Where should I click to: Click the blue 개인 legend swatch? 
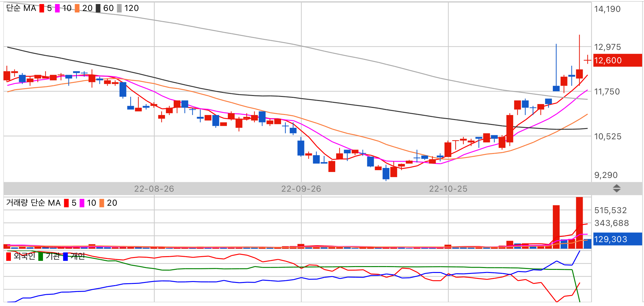pyautogui.click(x=65, y=256)
